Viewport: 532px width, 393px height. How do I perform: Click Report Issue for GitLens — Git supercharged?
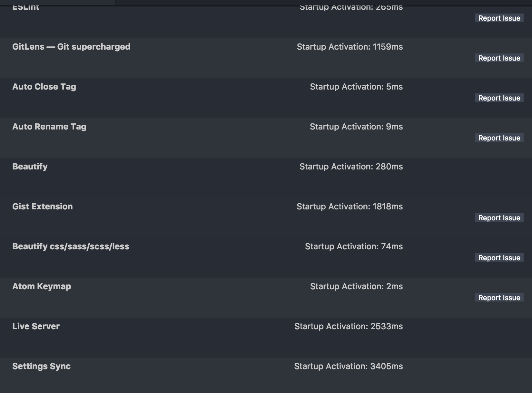pos(499,58)
